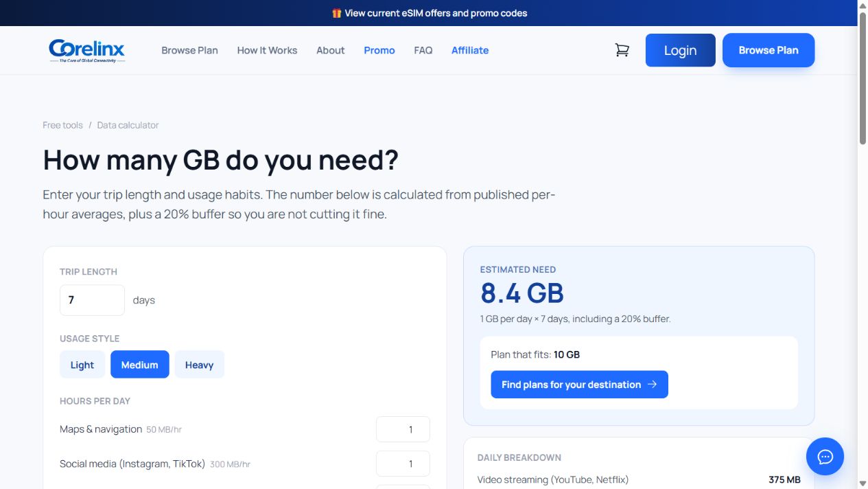Click the 300 MB/hr rate text
The image size is (868, 489).
pos(230,464)
